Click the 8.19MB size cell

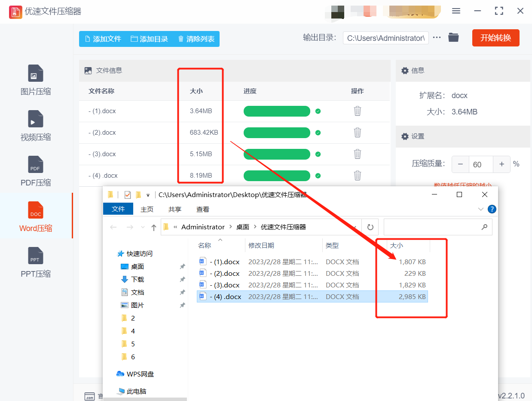(x=201, y=176)
